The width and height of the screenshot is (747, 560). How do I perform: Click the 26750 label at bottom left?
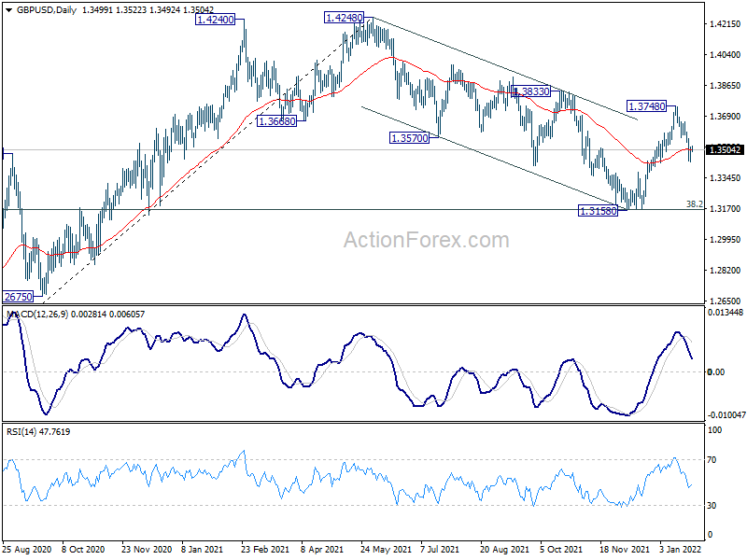click(x=18, y=297)
